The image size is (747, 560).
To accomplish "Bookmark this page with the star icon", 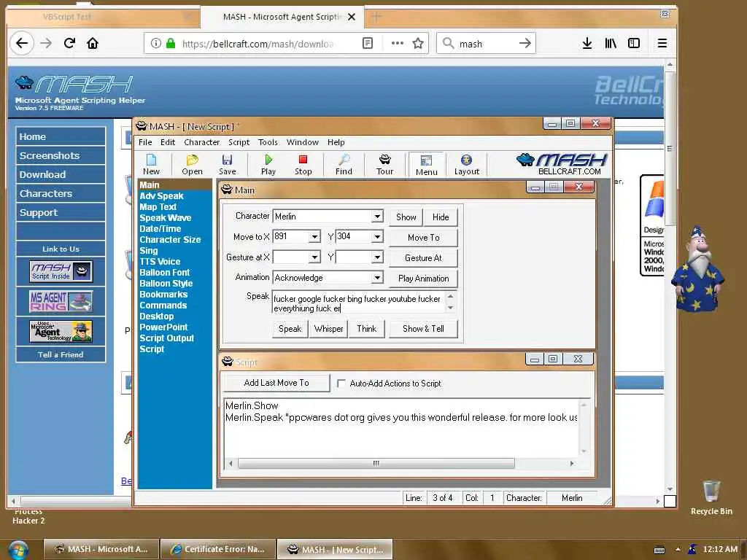I will point(418,44).
